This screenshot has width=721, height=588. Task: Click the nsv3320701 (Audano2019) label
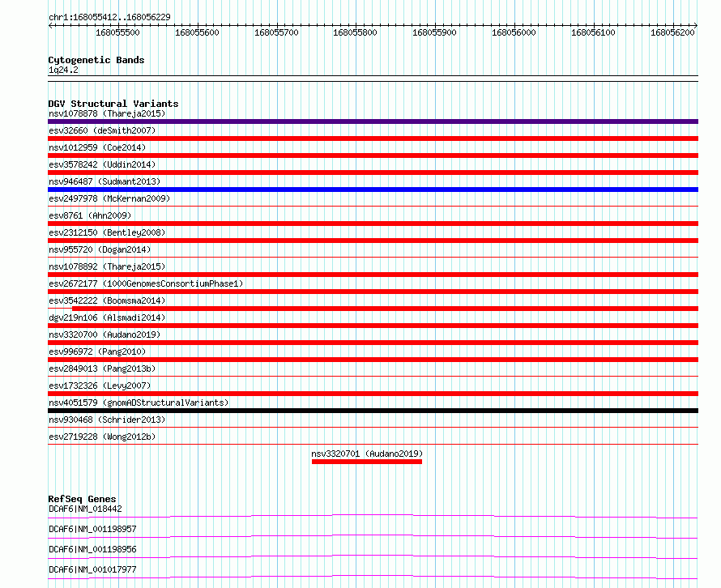point(367,454)
